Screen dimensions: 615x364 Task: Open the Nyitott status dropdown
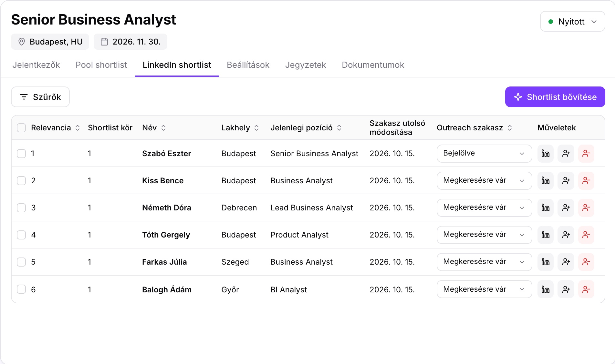[x=572, y=22]
